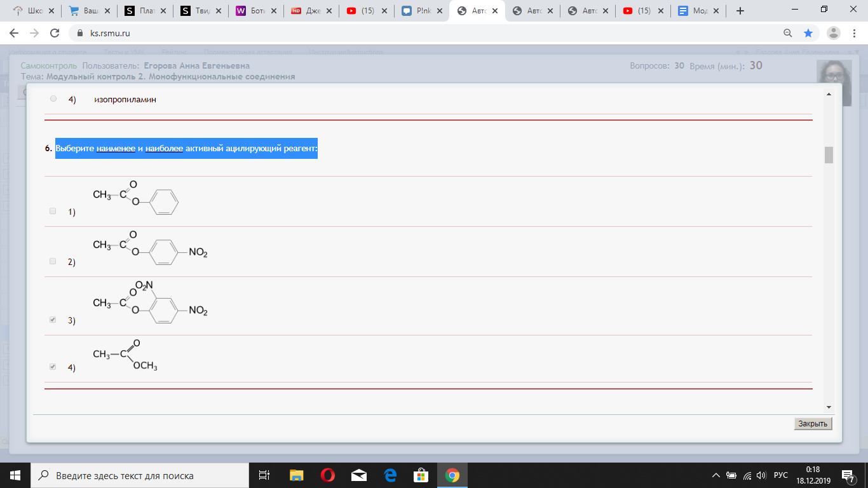The width and height of the screenshot is (868, 488).
Task: Open Windows Start menu
Action: (x=15, y=475)
